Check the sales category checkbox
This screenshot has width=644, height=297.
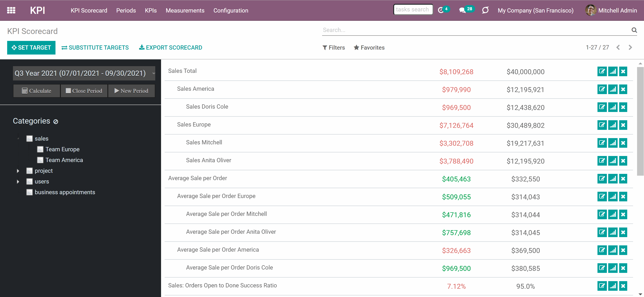[30, 138]
